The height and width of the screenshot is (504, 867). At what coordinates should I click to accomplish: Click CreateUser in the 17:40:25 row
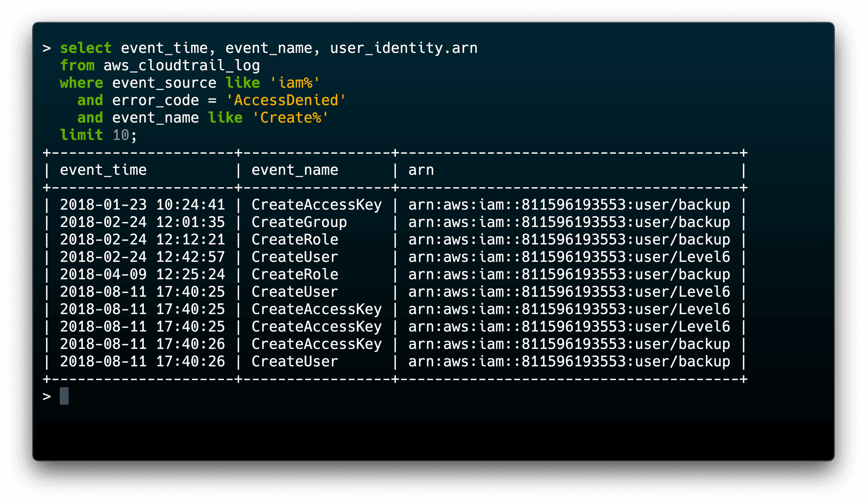tap(295, 292)
